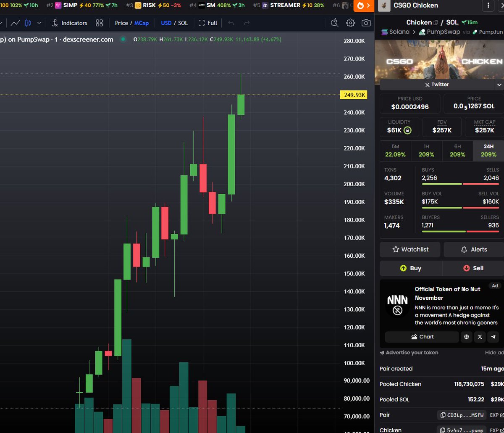This screenshot has height=433, width=504.
Task: Open trending token #2 SIMP
Action: (x=82, y=5)
